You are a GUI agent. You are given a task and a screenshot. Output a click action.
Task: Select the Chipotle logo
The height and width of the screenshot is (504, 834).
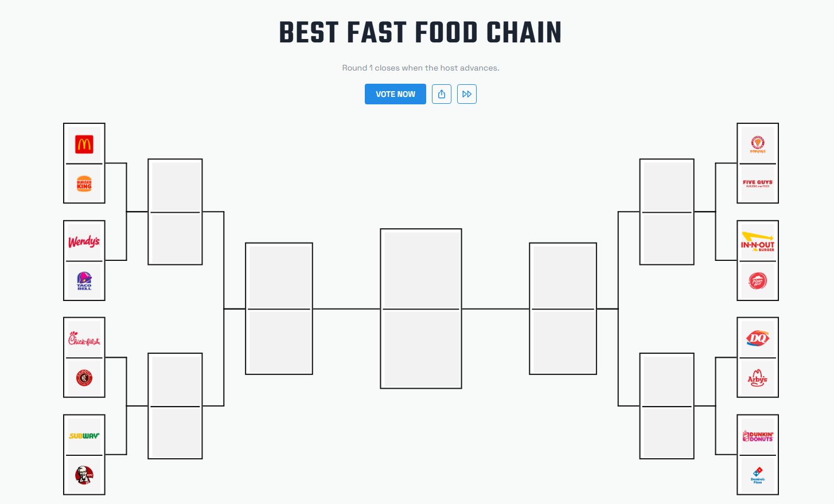pyautogui.click(x=84, y=377)
